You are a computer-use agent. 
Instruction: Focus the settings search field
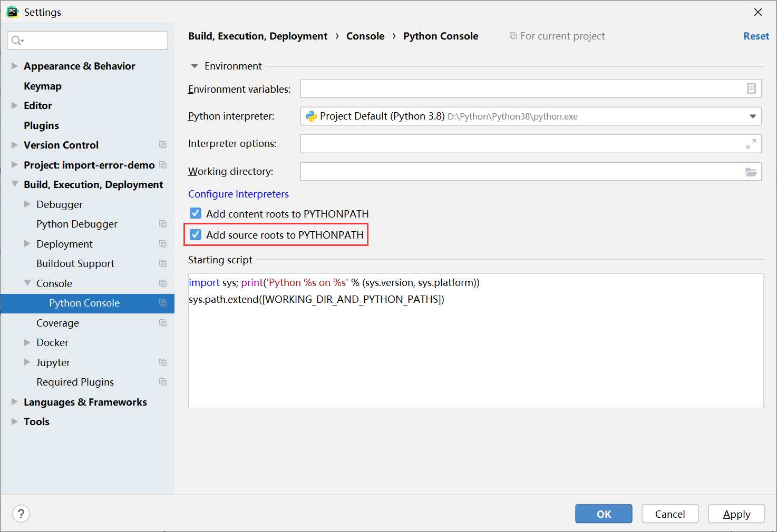88,41
